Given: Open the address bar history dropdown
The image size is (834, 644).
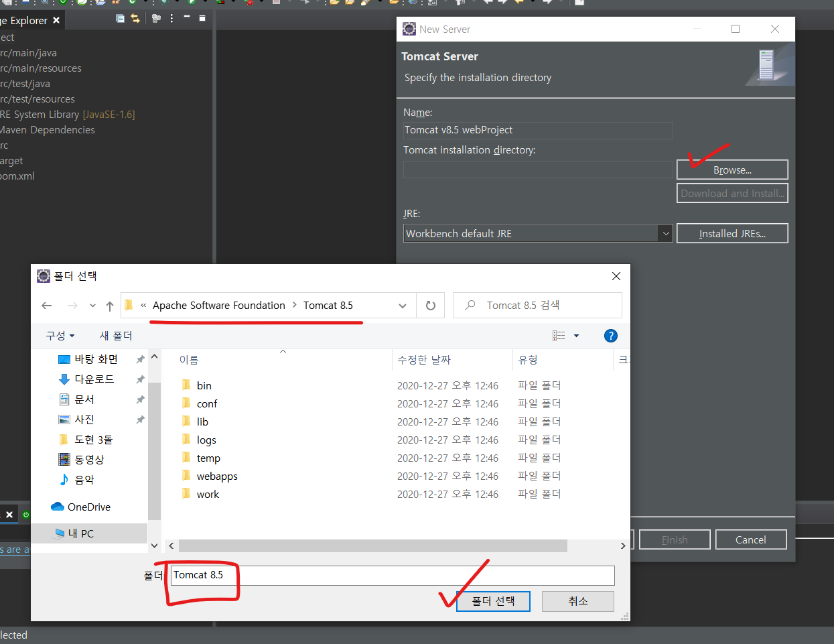Looking at the screenshot, I should 403,306.
